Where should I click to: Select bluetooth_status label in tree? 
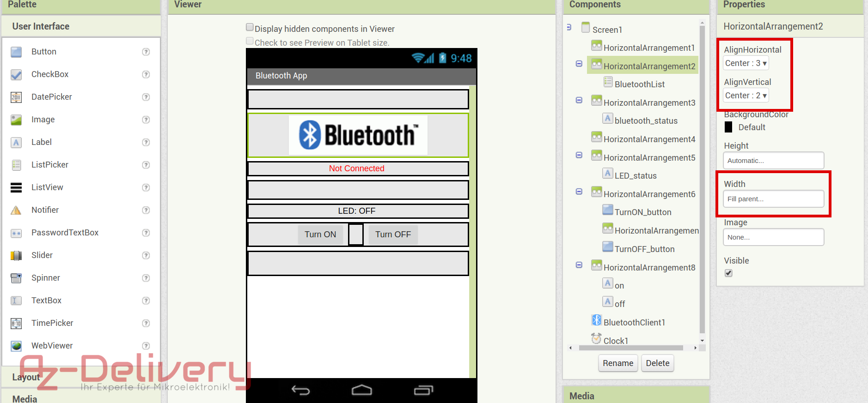(646, 120)
